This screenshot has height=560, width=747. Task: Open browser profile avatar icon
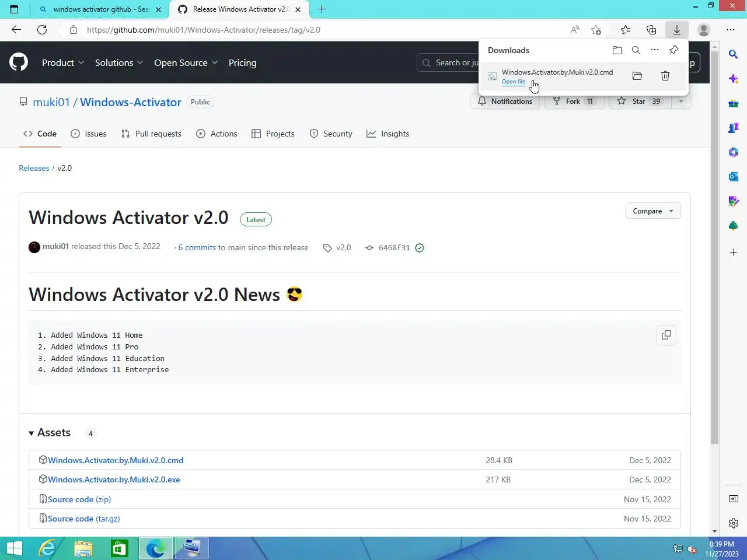coord(704,30)
